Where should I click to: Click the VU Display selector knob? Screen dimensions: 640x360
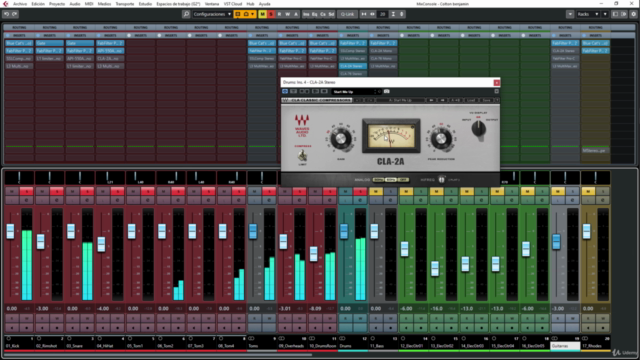tap(478, 129)
